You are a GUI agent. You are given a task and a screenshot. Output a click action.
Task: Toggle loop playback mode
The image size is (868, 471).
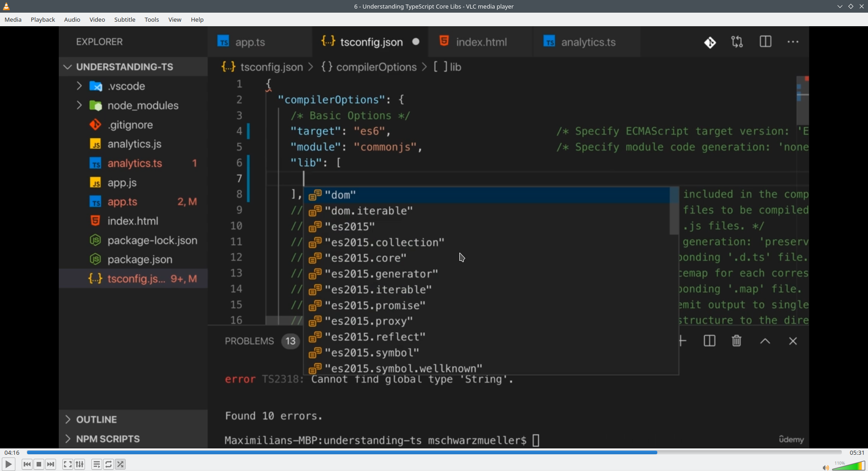pos(109,464)
